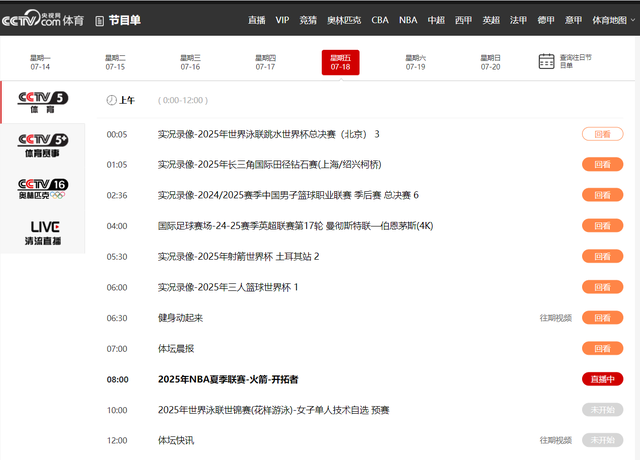Click the 体坛晨报 program title
This screenshot has width=640, height=460.
(x=176, y=349)
